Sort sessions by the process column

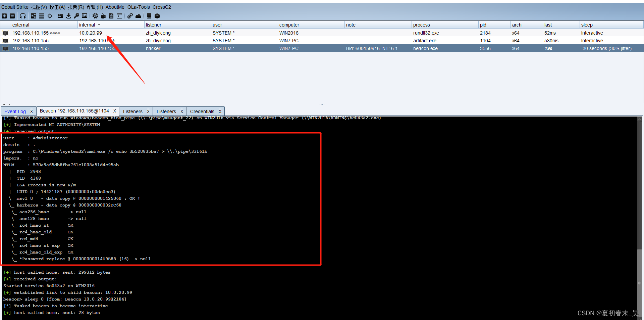pos(445,25)
